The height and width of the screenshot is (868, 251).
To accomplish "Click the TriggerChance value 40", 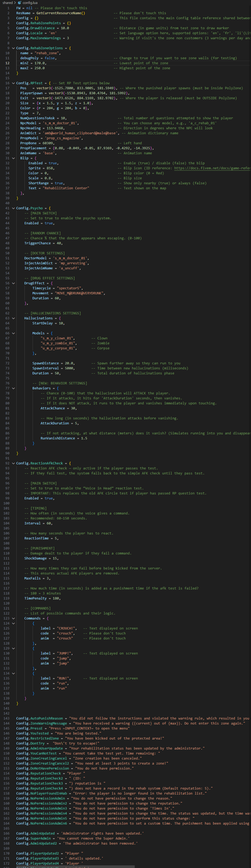I will point(59,243).
